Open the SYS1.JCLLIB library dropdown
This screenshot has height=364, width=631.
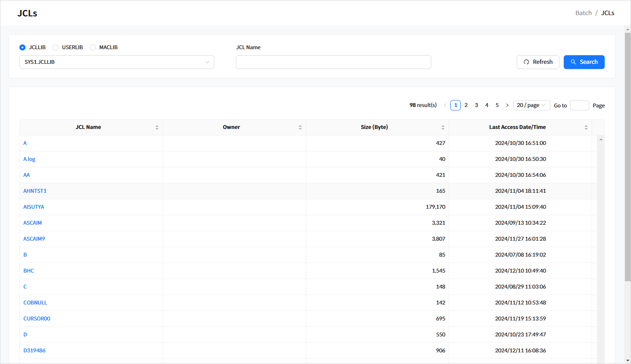coord(116,62)
